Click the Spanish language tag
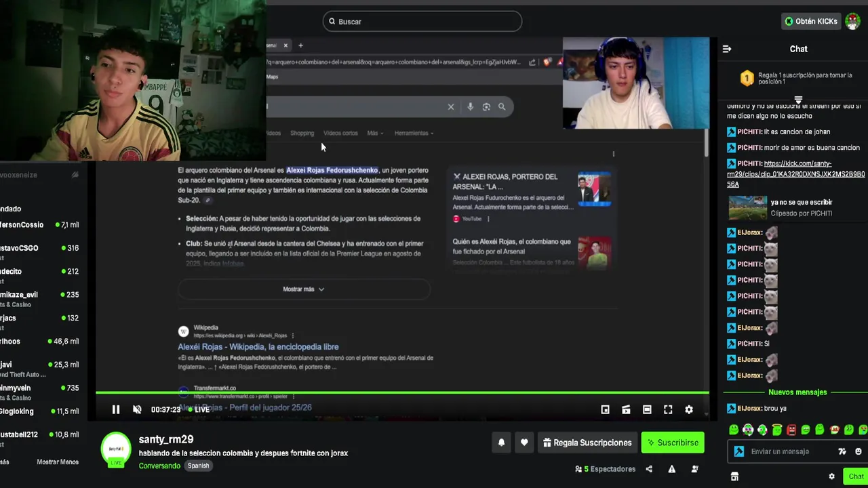The image size is (868, 488). 198,466
